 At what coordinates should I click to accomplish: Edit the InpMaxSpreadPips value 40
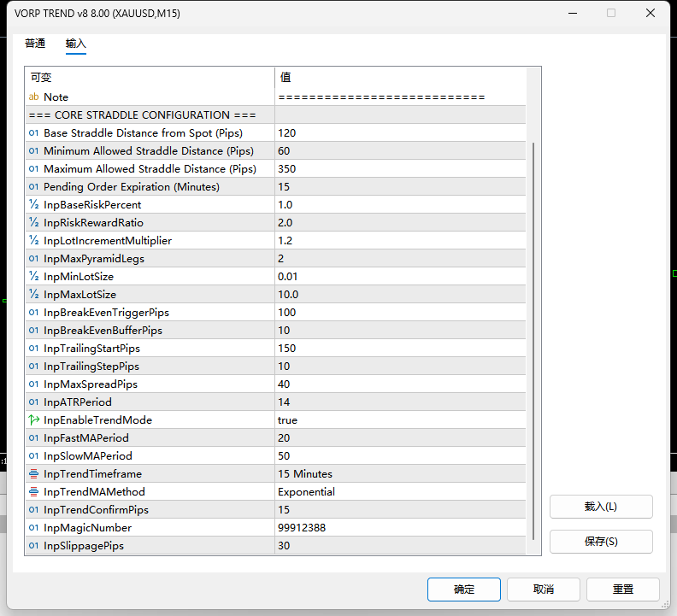(400, 384)
